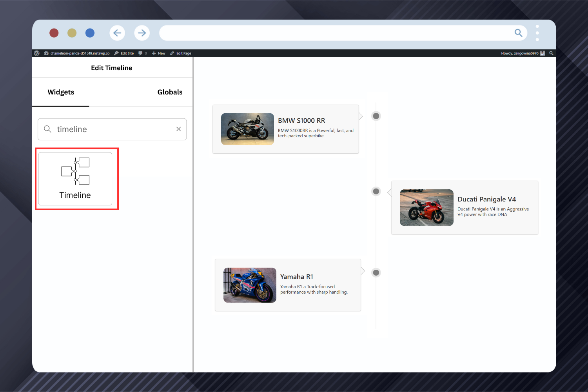The image size is (588, 392).
Task: Go forward with the browser forward arrow
Action: [x=142, y=33]
